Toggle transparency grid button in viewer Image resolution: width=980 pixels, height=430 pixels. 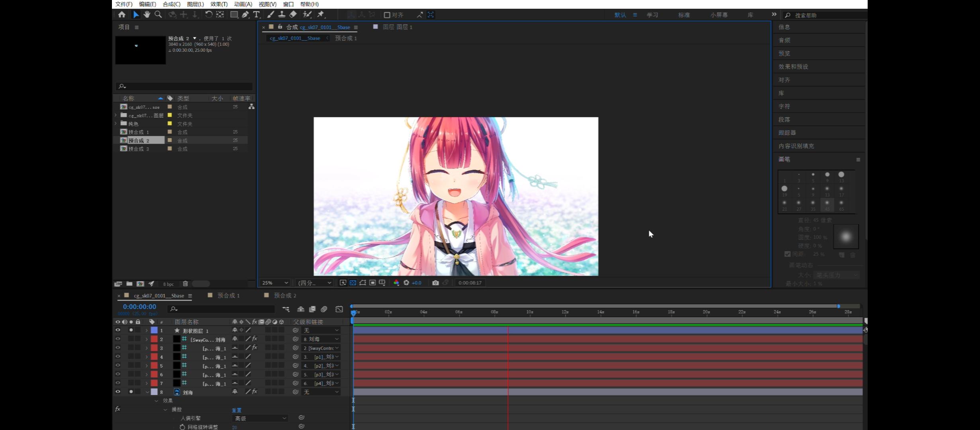coord(353,283)
